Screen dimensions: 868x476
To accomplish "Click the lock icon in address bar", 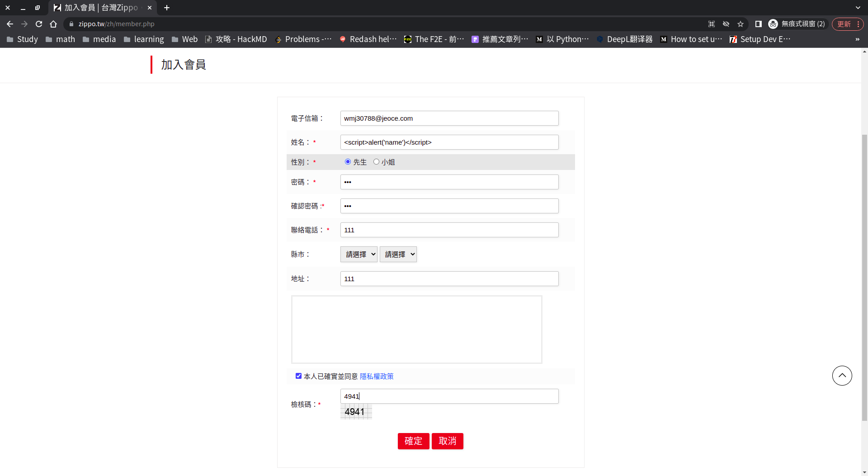I will pyautogui.click(x=71, y=24).
